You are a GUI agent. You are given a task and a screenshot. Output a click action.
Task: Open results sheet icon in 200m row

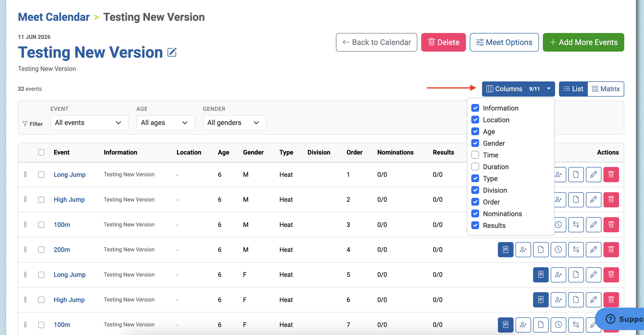[505, 249]
